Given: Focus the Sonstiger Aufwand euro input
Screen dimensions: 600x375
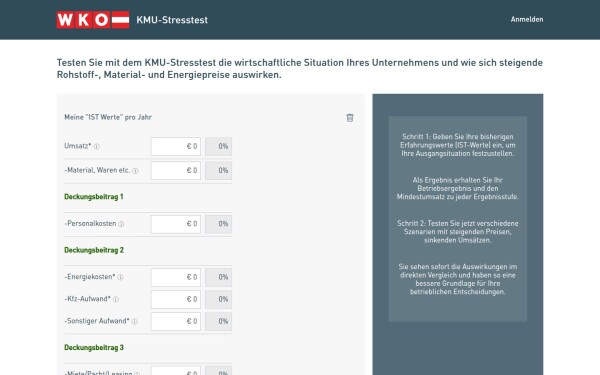Looking at the screenshot, I should (x=176, y=321).
